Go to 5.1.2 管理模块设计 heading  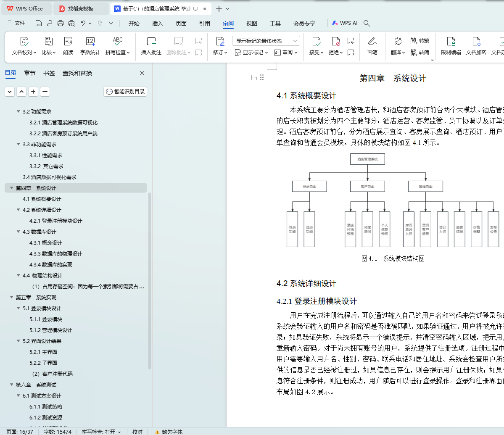[x=51, y=330]
